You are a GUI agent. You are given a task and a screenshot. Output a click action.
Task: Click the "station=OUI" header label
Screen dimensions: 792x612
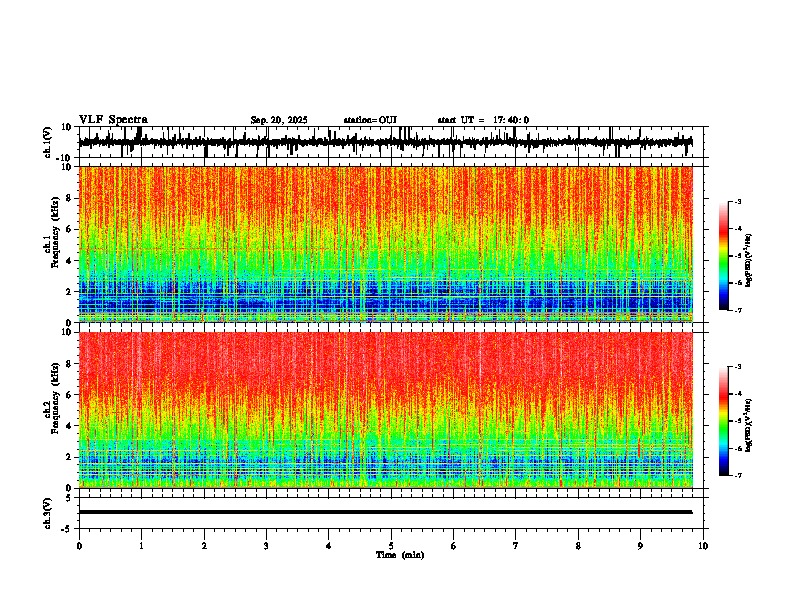point(370,120)
